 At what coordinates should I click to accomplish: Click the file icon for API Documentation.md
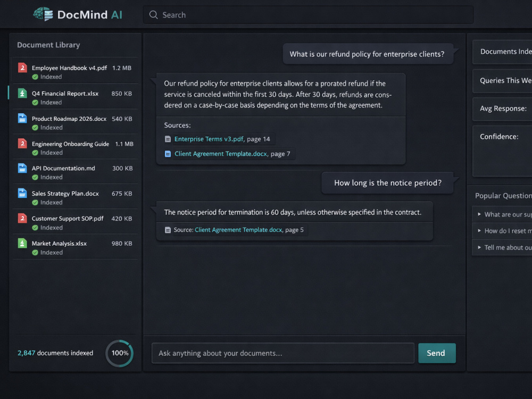pyautogui.click(x=22, y=168)
